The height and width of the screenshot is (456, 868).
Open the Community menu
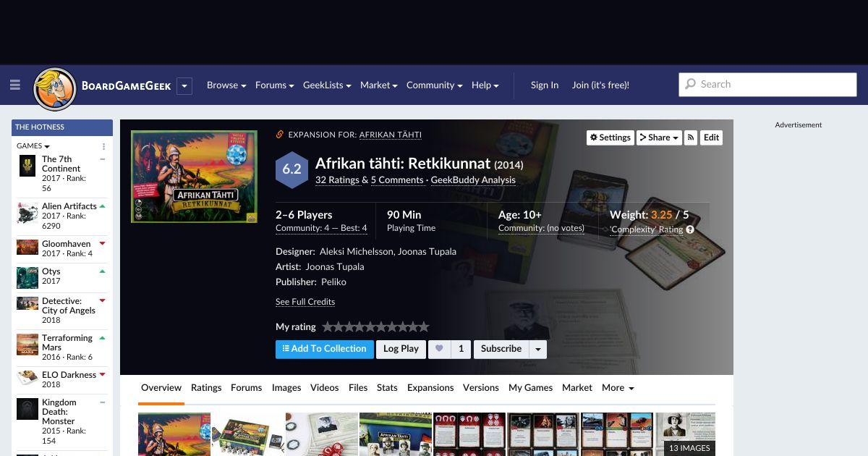[x=434, y=85]
